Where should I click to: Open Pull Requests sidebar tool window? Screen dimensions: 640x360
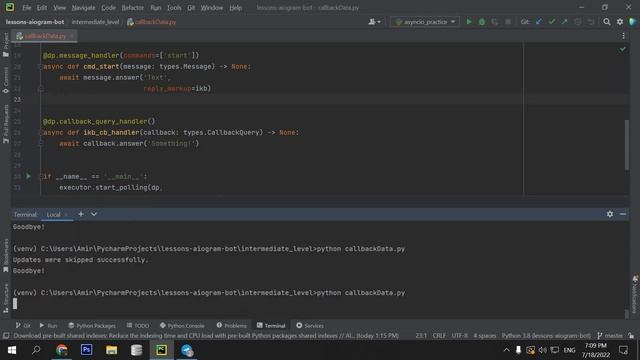click(x=5, y=124)
